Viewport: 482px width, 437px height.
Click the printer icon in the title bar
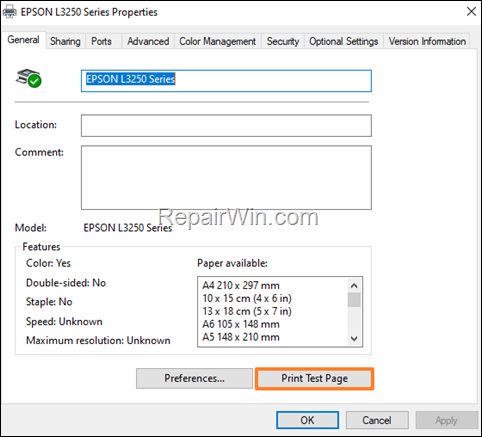(x=9, y=12)
